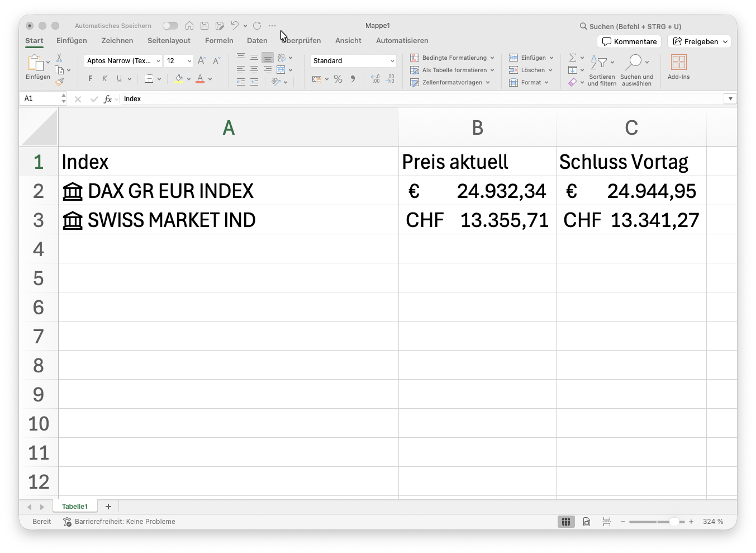The height and width of the screenshot is (553, 756).
Task: Toggle italic K formatting
Action: [x=104, y=79]
